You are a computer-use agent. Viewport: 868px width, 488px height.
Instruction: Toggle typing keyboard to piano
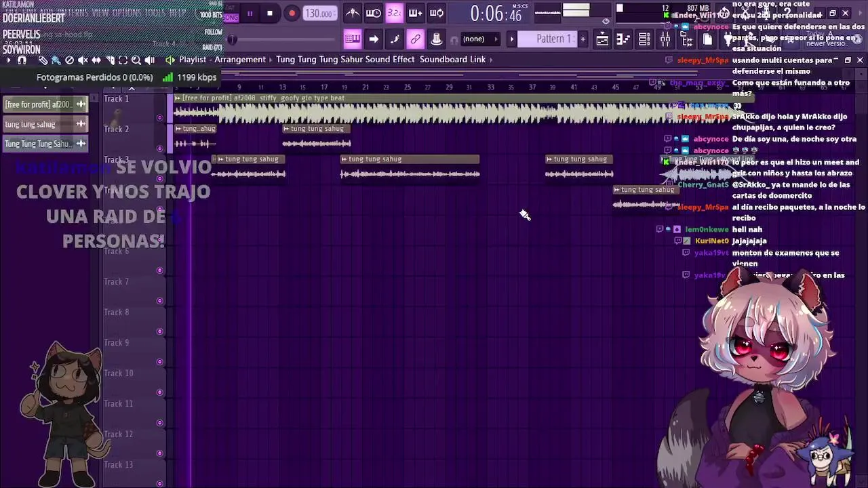click(x=353, y=39)
